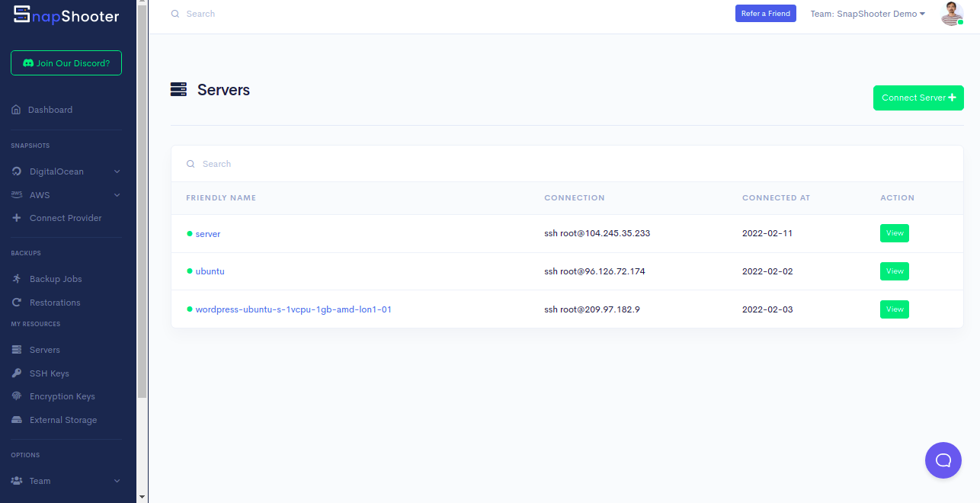Click the Refer a Friend button
The width and height of the screenshot is (980, 503).
(x=766, y=14)
